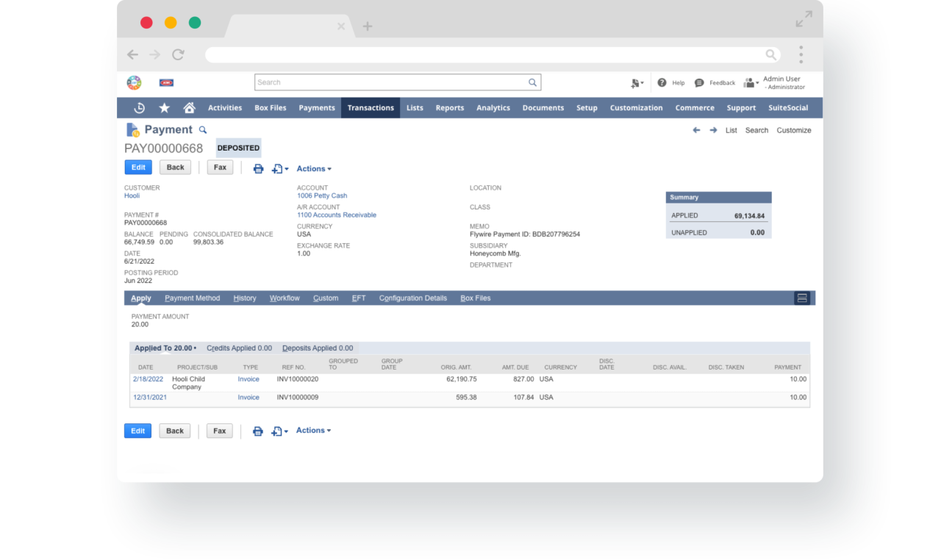Open customer record Hooli
The image size is (941, 560).
(134, 195)
